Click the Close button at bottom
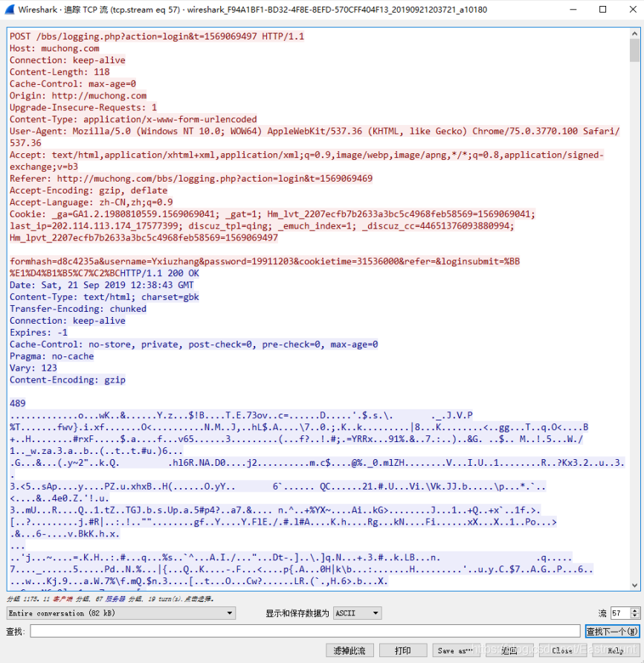 pos(562,650)
